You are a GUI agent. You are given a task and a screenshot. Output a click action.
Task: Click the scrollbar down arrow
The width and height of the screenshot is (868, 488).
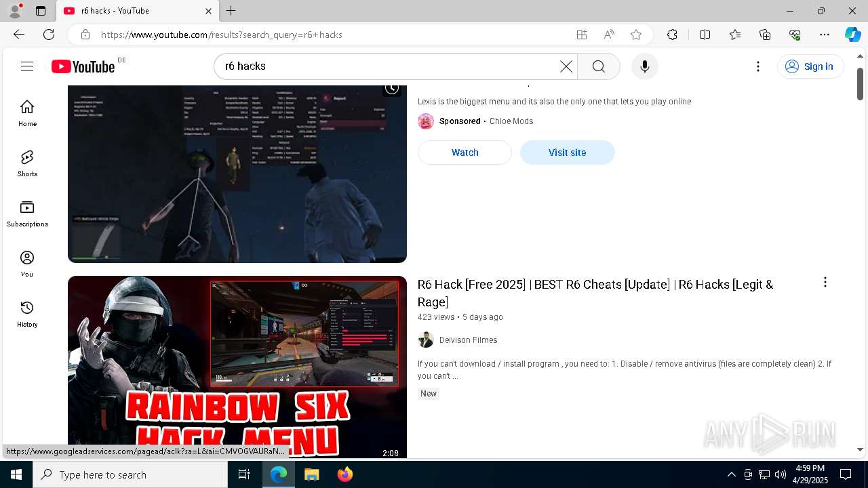860,449
